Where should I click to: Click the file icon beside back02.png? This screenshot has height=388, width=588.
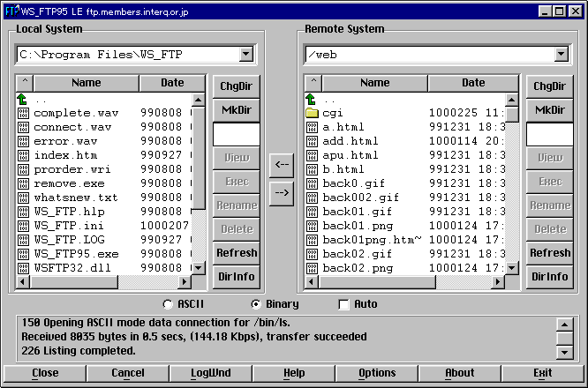click(312, 268)
